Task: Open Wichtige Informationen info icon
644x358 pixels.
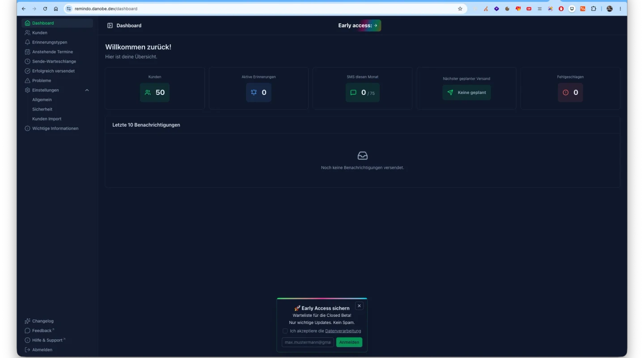Action: click(x=28, y=128)
